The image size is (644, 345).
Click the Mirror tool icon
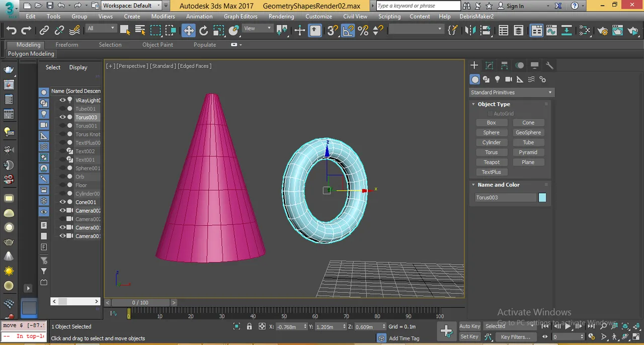click(470, 31)
